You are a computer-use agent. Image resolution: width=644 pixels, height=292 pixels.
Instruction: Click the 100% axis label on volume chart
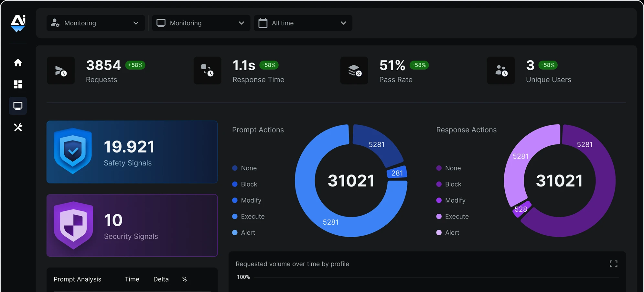point(243,277)
